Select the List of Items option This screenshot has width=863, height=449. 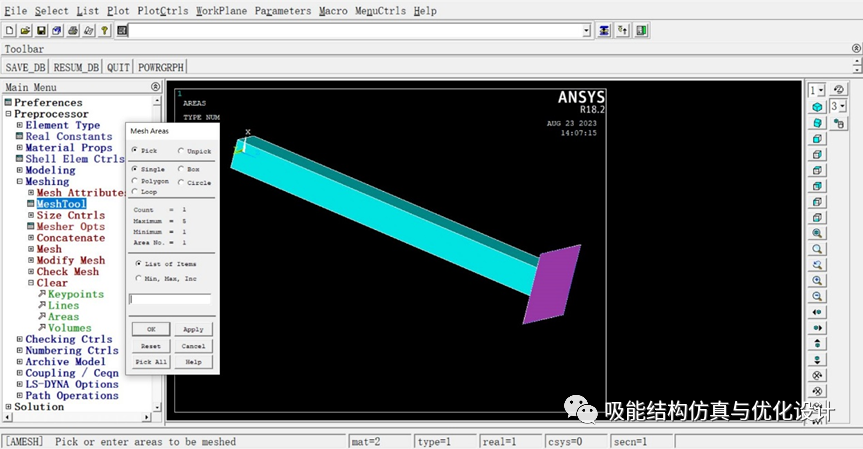[138, 264]
